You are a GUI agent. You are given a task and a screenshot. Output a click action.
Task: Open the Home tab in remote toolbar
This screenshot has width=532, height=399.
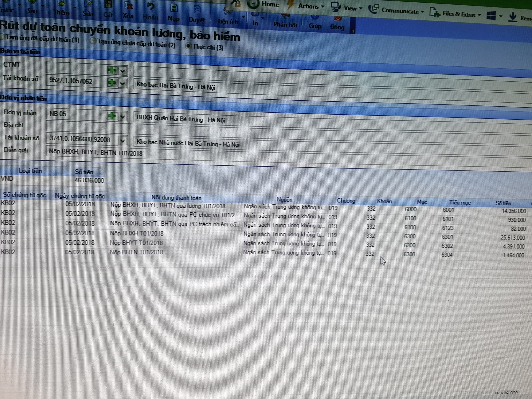270,4
